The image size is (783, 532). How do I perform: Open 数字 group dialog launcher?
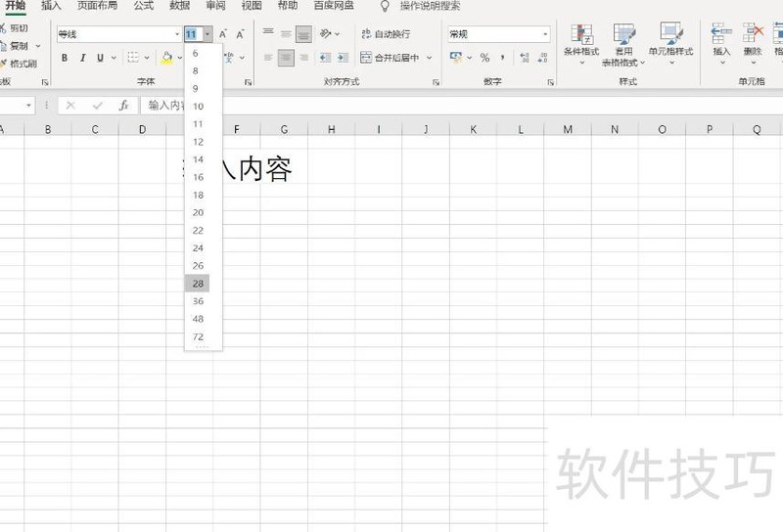point(551,82)
